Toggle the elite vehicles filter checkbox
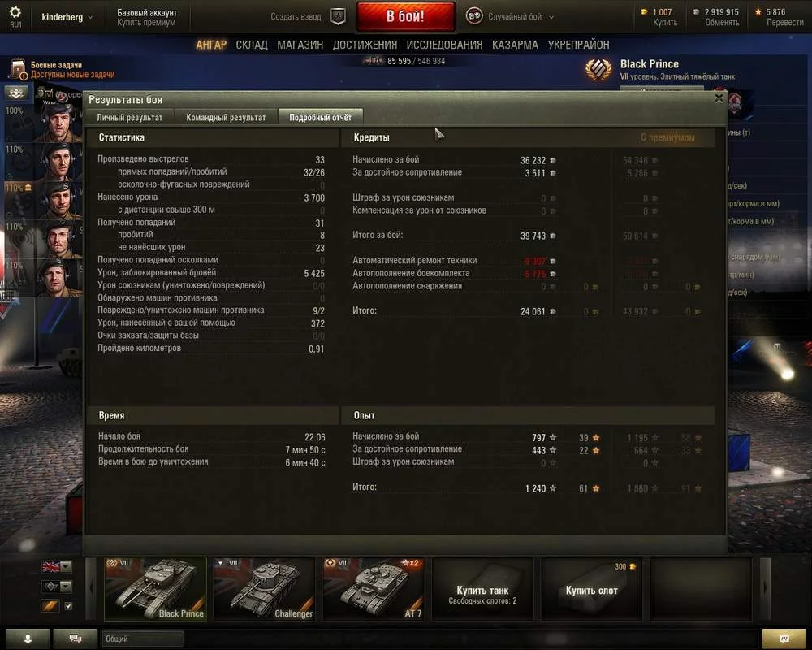The height and width of the screenshot is (650, 812). pos(68,606)
